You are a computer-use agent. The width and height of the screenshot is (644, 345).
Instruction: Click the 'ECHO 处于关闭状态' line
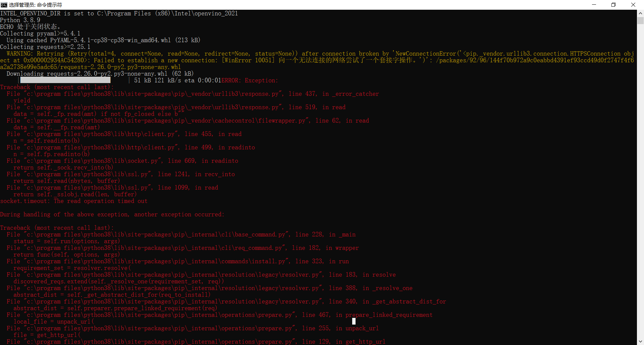coord(30,27)
